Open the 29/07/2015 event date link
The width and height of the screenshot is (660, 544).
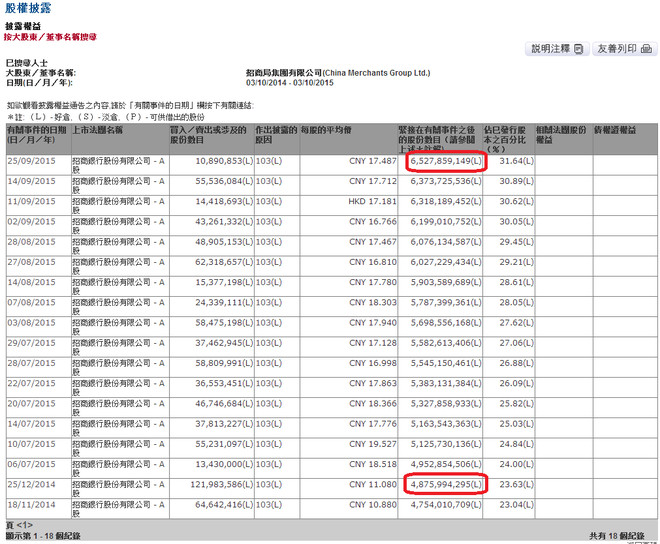point(31,343)
